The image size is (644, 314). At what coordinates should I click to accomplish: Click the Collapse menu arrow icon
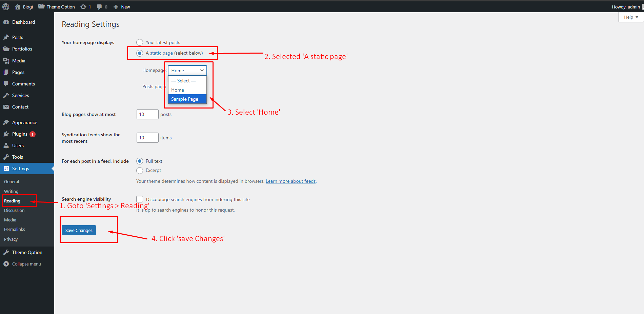coord(6,264)
